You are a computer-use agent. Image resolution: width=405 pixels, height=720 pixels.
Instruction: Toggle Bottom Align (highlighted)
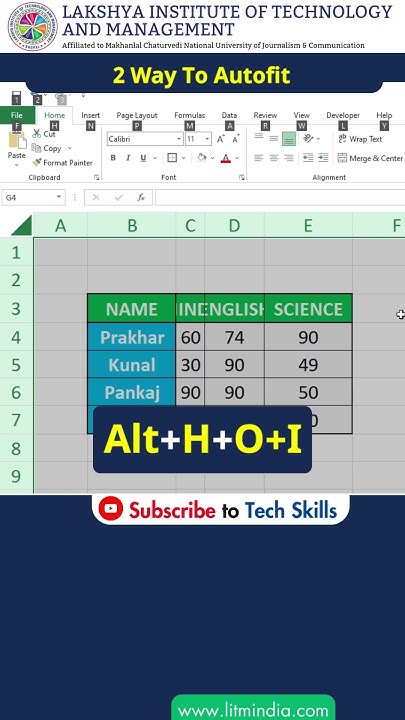click(289, 138)
